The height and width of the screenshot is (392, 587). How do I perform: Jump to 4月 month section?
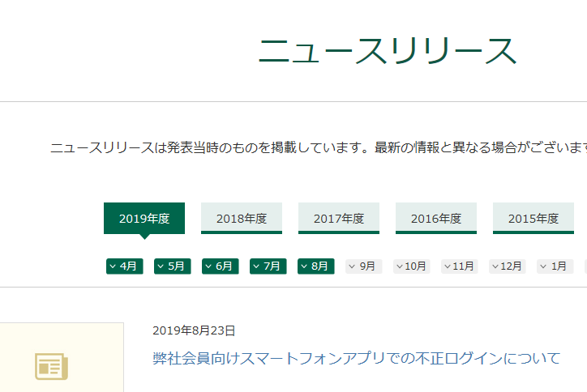click(x=125, y=266)
